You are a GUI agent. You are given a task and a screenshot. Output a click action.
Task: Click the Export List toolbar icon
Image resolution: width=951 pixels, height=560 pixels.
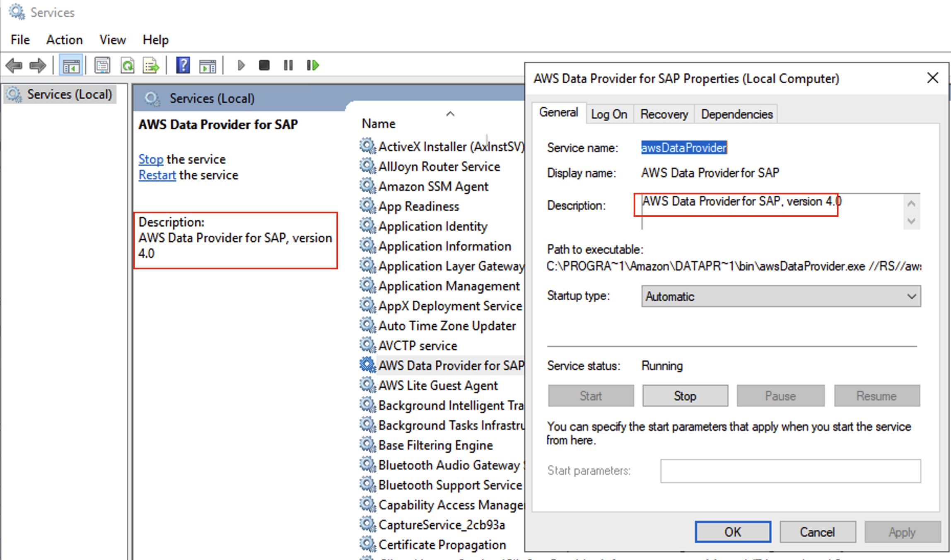point(151,65)
